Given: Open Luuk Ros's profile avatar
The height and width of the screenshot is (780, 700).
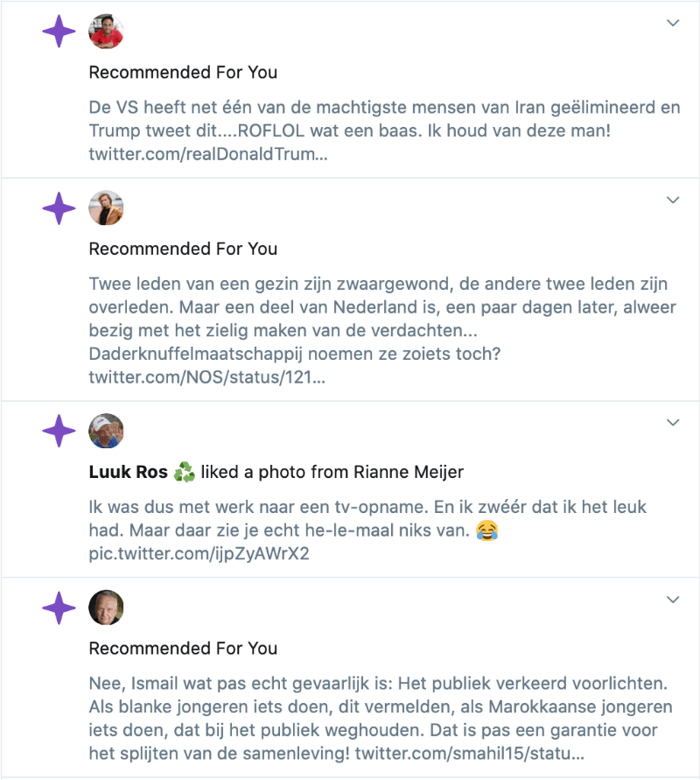Looking at the screenshot, I should (106, 431).
